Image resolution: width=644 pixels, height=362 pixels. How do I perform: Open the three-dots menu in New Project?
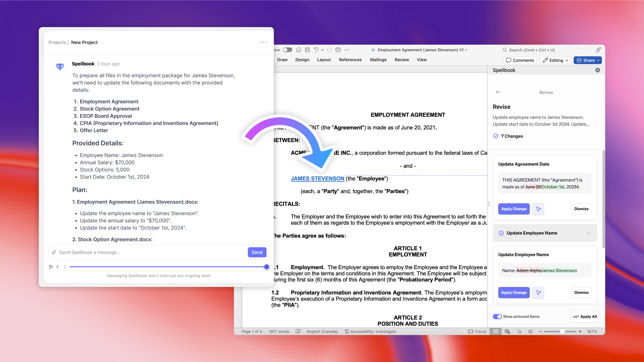click(263, 42)
